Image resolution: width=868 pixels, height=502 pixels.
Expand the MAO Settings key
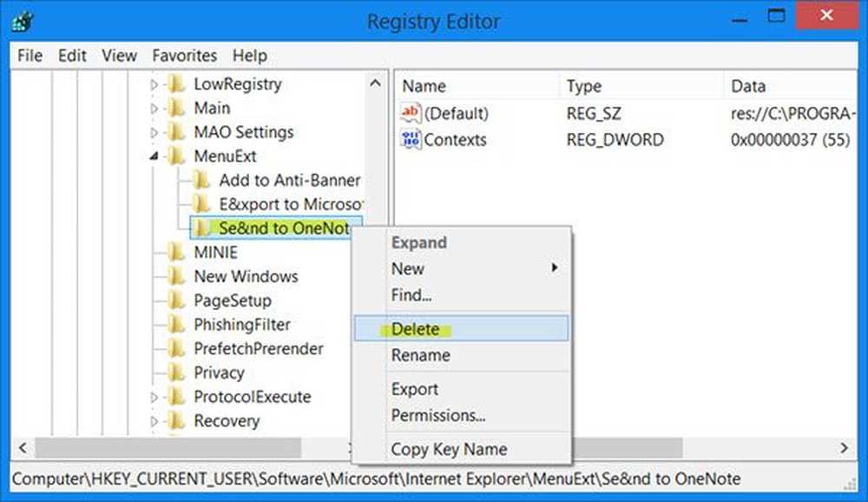(x=155, y=132)
